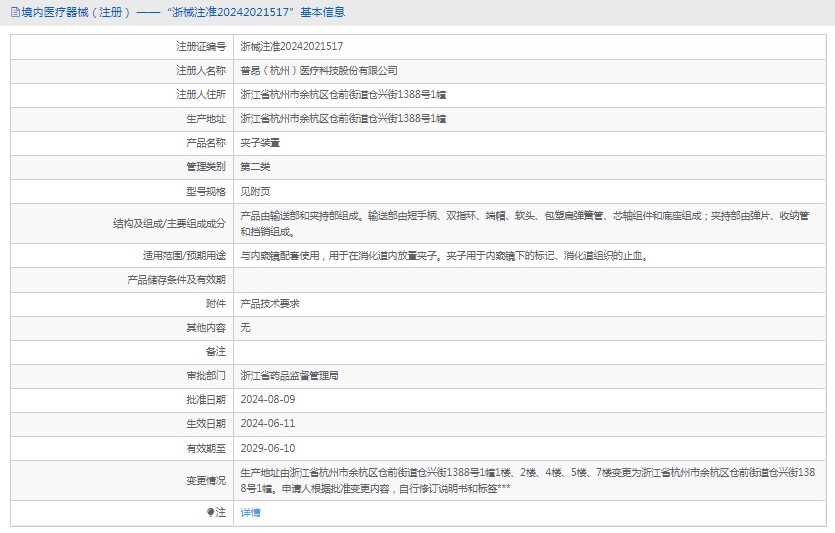Image resolution: width=835 pixels, height=533 pixels.
Task: Click the 见附页 model specification value
Action: [255, 190]
